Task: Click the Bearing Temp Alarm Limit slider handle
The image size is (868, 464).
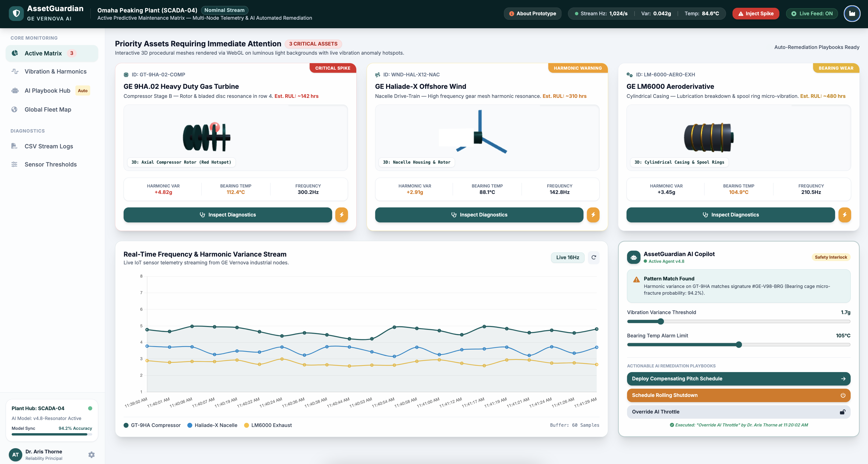Action: tap(739, 345)
